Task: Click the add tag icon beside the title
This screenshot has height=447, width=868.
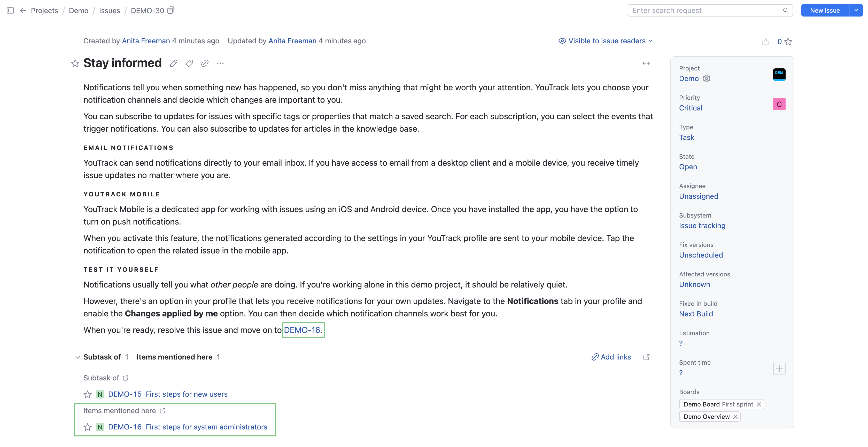Action: coord(189,63)
